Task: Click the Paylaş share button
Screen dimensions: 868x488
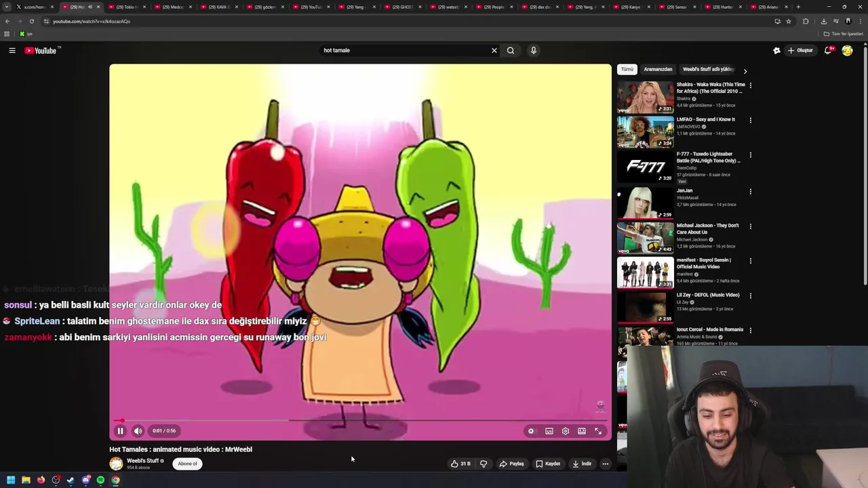Action: point(512,464)
